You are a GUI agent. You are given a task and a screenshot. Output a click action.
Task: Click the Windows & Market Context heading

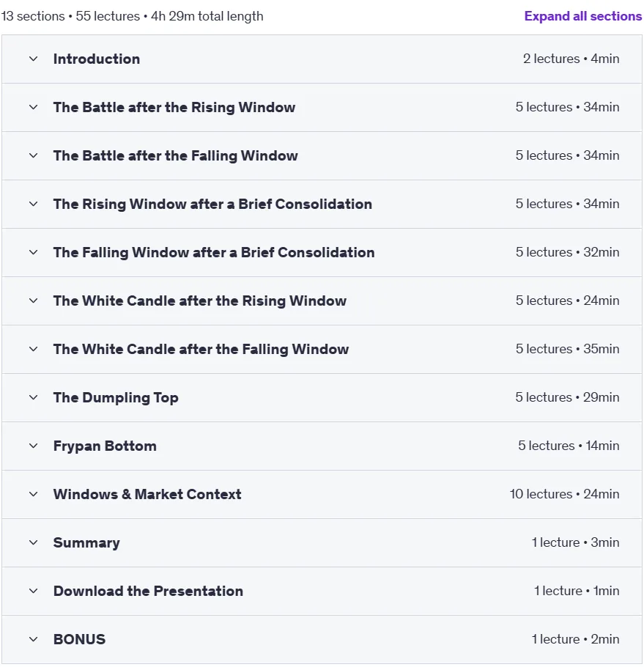click(x=147, y=494)
